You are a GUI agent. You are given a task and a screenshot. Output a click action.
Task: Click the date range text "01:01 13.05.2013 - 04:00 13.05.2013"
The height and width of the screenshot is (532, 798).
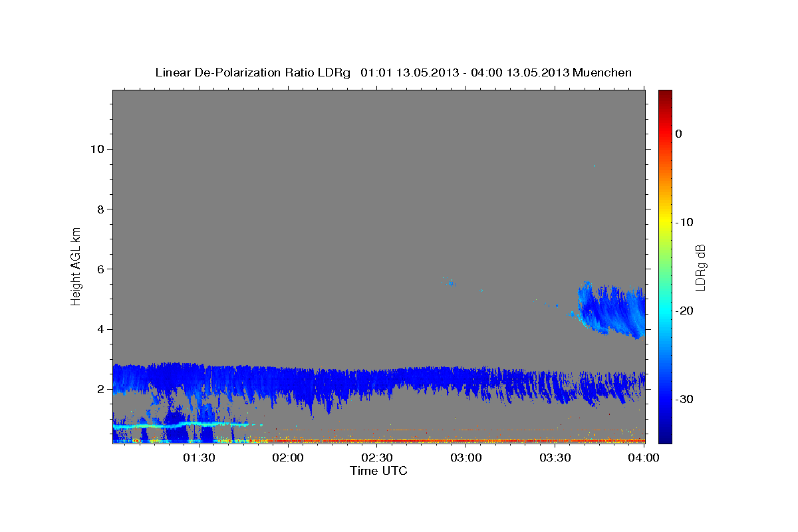pyautogui.click(x=464, y=72)
